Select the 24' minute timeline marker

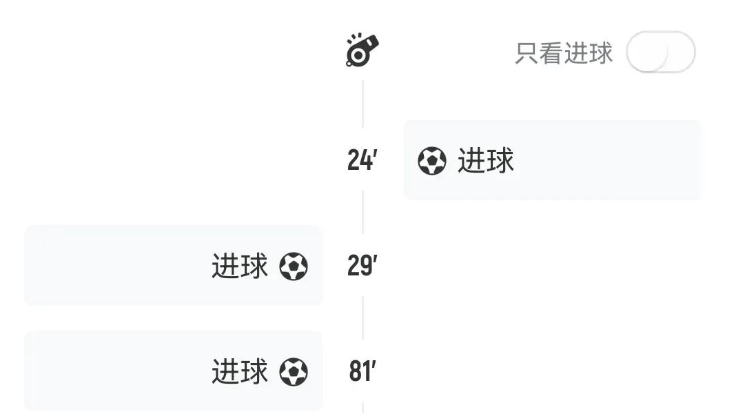click(362, 160)
